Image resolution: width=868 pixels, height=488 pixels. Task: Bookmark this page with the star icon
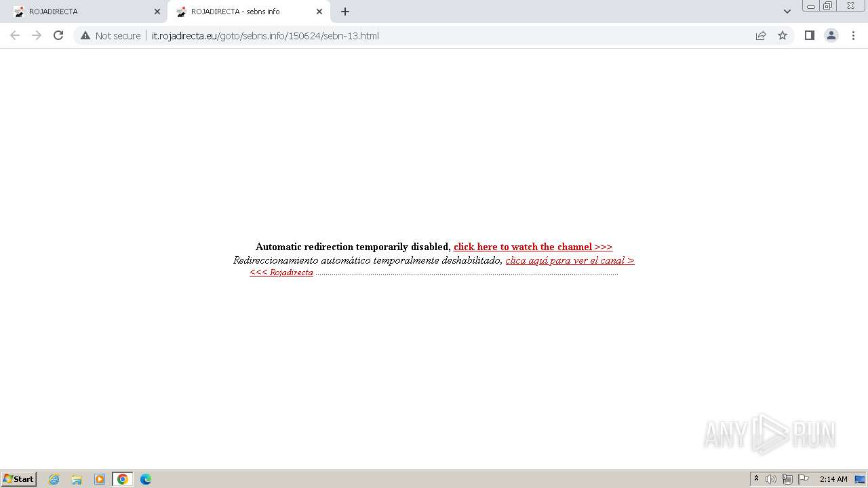pos(783,35)
